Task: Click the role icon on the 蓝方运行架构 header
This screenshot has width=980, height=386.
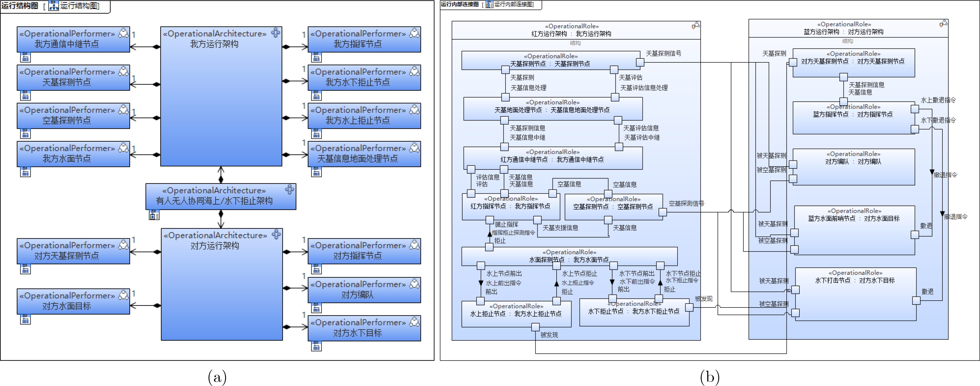Action: 943,24
